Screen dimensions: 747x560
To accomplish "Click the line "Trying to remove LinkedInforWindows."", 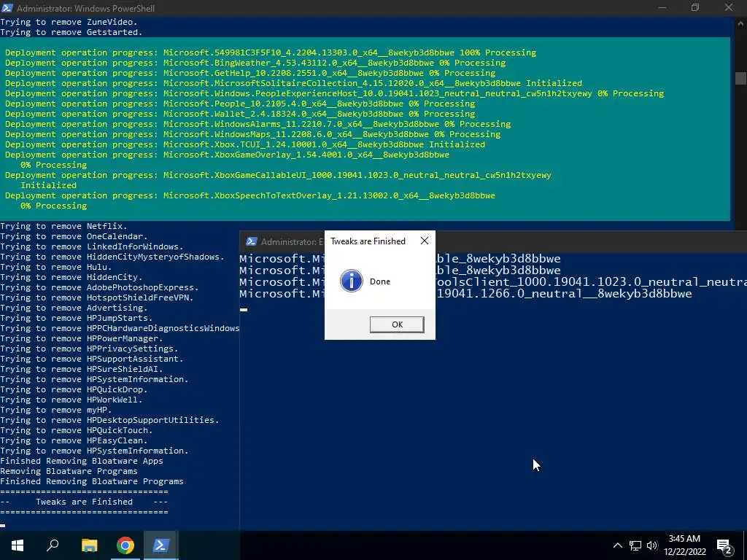I will pos(92,246).
